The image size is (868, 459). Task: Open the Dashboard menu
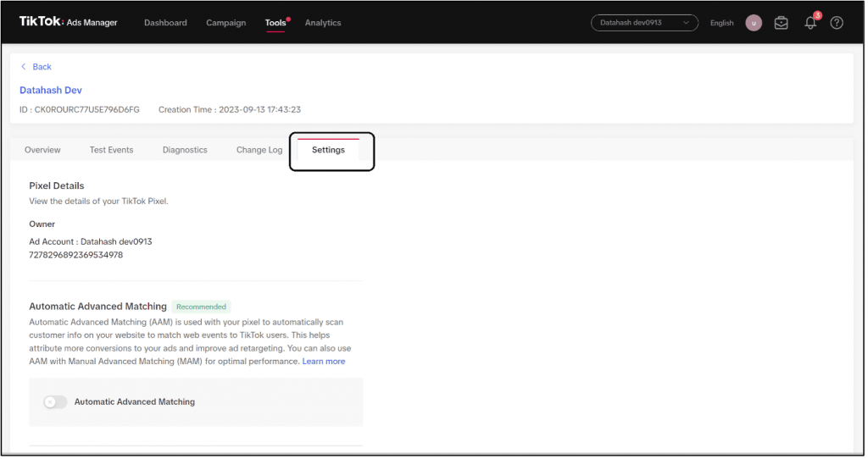pyautogui.click(x=165, y=23)
